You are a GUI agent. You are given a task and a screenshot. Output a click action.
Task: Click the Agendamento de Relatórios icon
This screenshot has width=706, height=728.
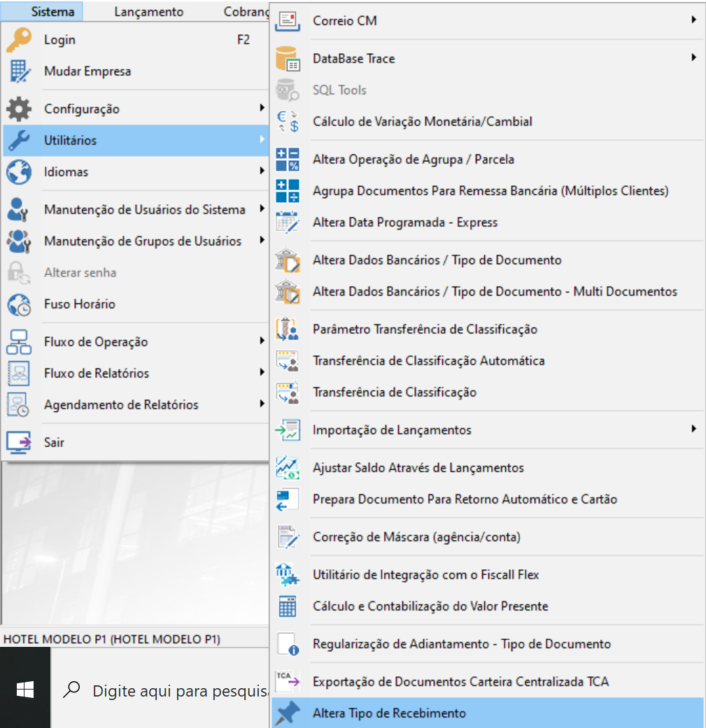(x=18, y=405)
